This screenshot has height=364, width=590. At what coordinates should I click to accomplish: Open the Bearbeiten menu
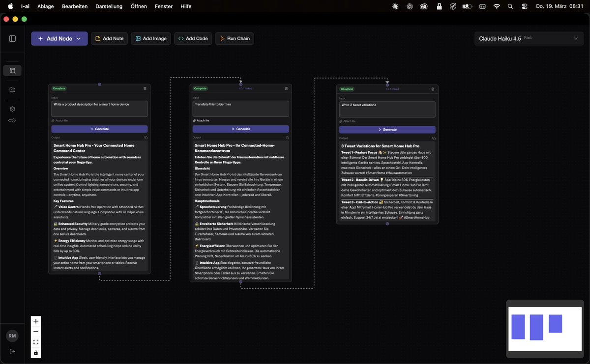75,6
